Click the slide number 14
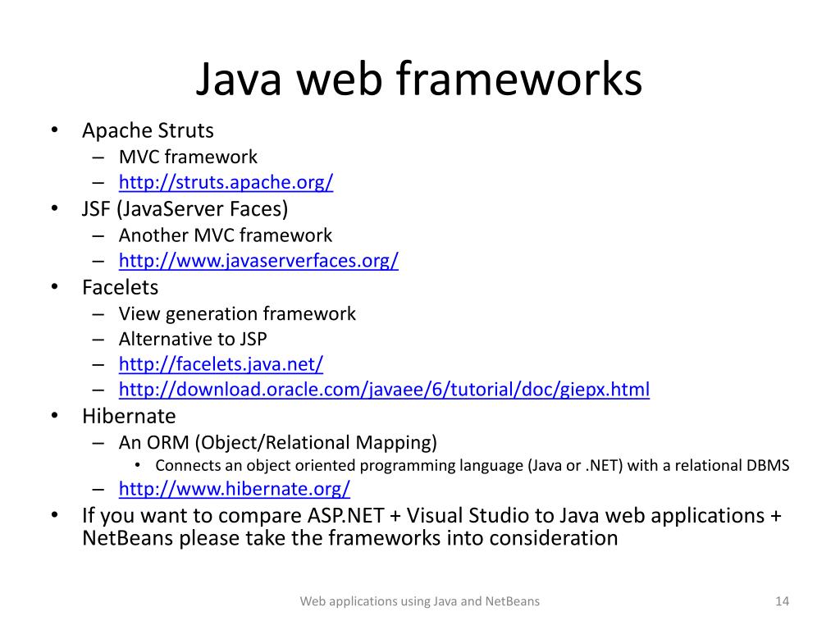The height and width of the screenshot is (630, 840). pos(782,601)
